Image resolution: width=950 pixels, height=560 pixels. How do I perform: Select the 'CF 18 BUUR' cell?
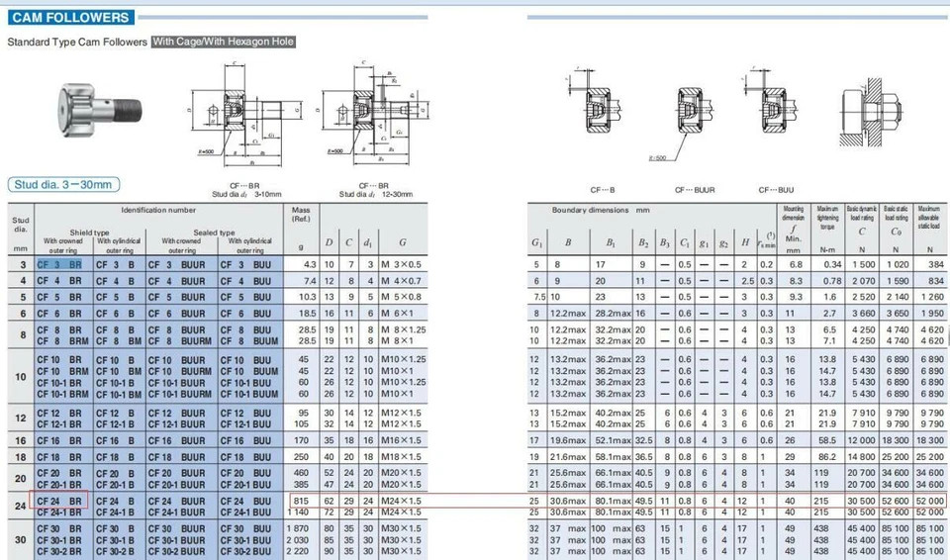[176, 457]
